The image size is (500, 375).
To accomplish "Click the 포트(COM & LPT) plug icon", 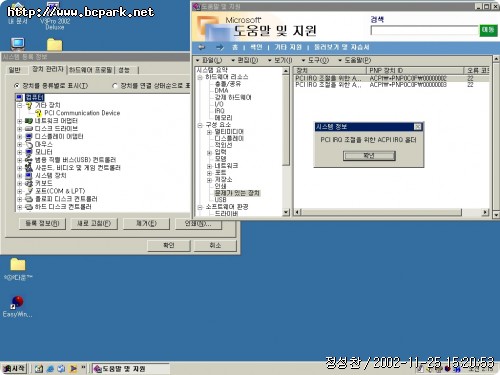I will (x=29, y=191).
